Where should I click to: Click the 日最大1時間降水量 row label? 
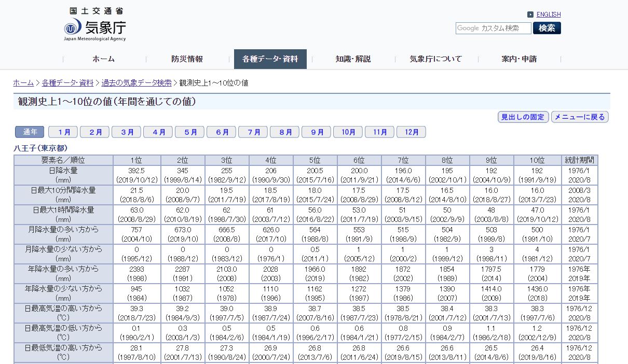point(63,215)
